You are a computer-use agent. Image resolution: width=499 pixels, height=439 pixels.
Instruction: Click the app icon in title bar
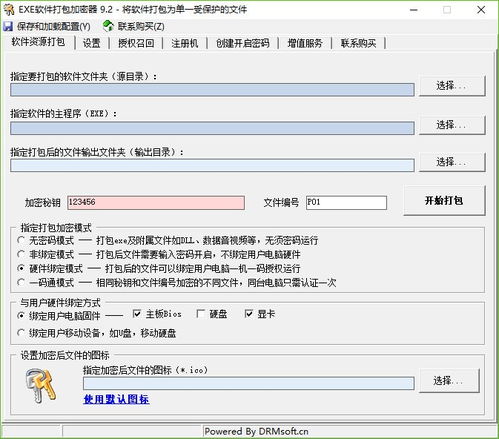click(x=9, y=10)
